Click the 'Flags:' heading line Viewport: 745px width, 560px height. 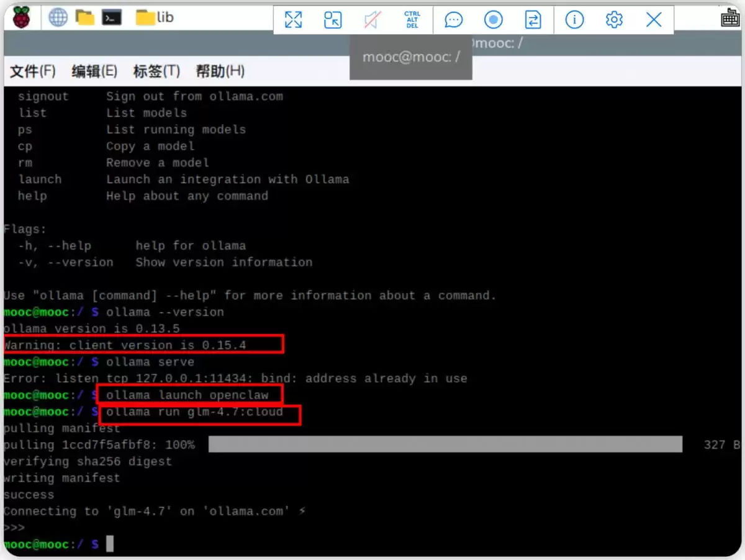click(25, 229)
